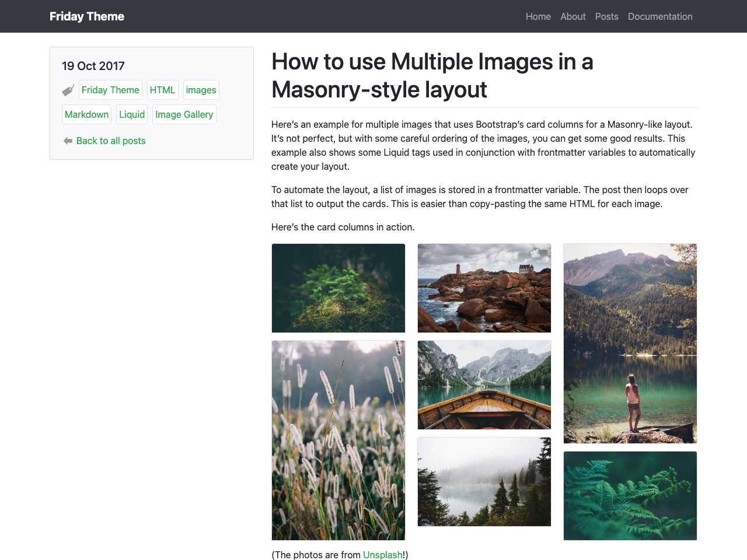The height and width of the screenshot is (560, 747).
Task: Follow the Unsplash link
Action: coord(382,555)
